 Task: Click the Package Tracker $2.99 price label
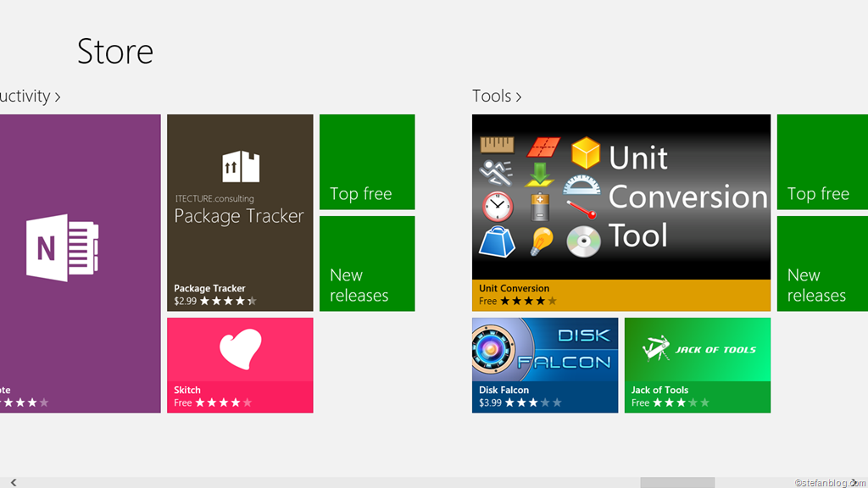click(x=186, y=302)
